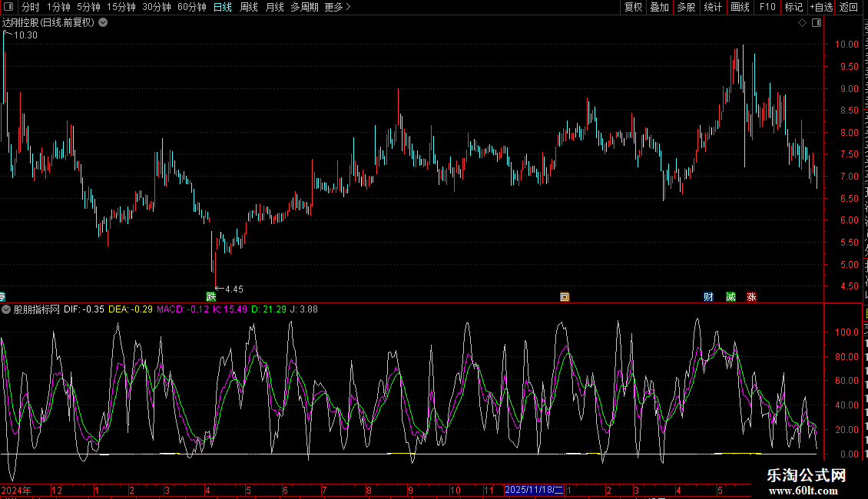Viewport: 868px width, 499px height.
Task: Click the 2025/11/18/二 date marker
Action: point(534,490)
